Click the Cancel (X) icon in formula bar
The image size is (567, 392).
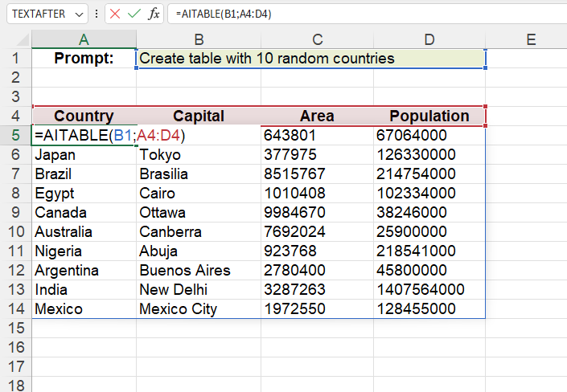116,14
